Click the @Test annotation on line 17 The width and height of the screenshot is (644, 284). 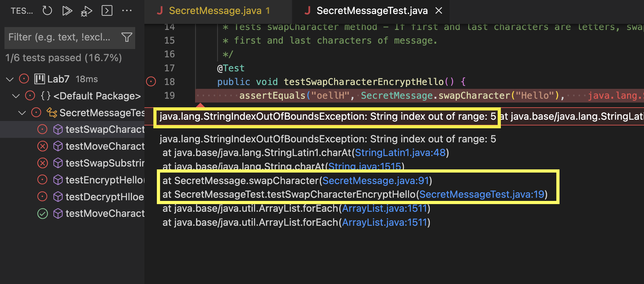(x=231, y=68)
